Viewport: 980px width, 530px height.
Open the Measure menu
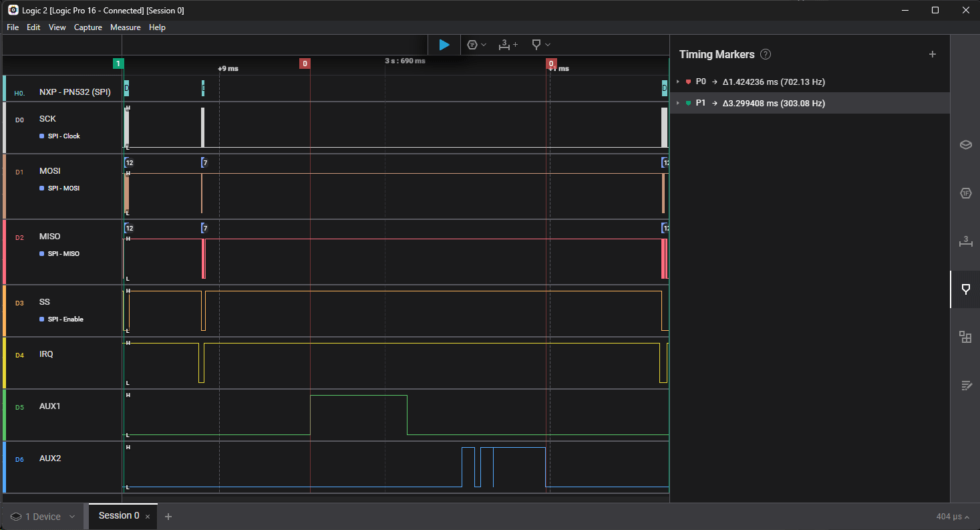click(126, 27)
